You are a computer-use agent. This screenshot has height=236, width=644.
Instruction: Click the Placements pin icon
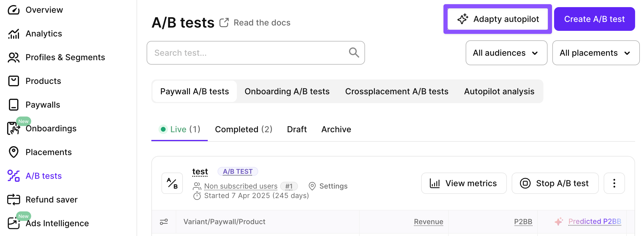pos(14,152)
